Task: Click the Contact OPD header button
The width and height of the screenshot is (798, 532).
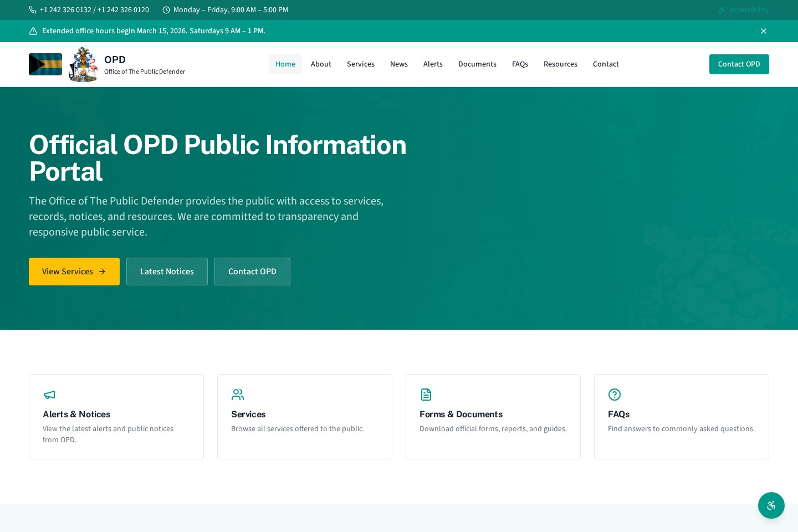Action: pyautogui.click(x=739, y=64)
